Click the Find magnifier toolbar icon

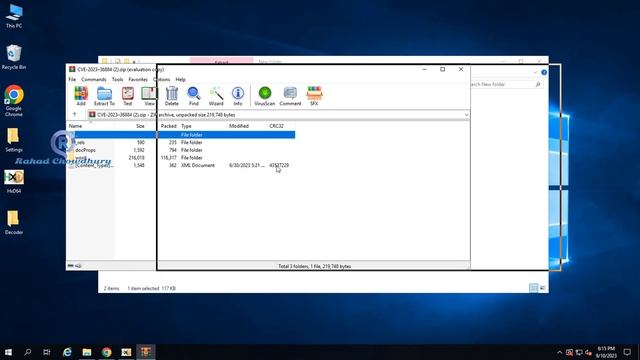point(194,96)
